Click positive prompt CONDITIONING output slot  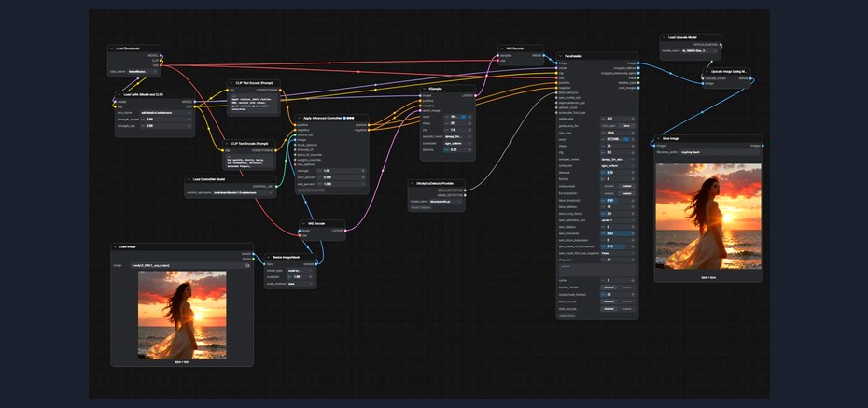(x=281, y=90)
